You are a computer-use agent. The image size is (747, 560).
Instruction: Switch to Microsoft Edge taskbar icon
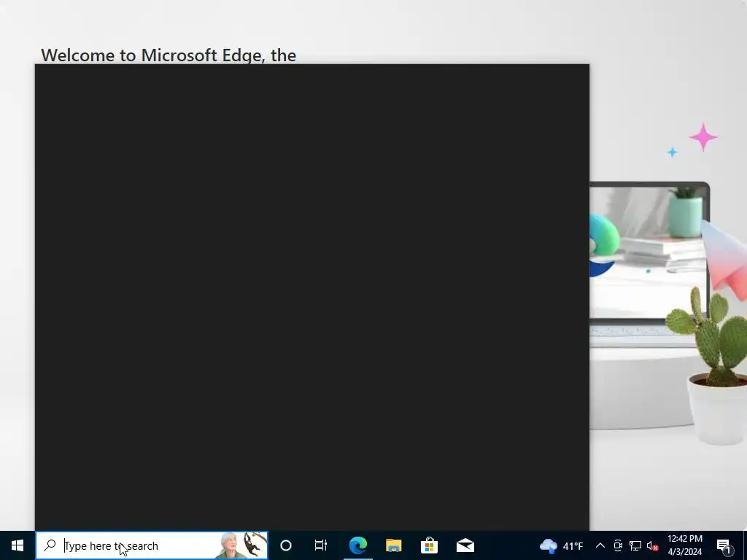click(x=357, y=545)
